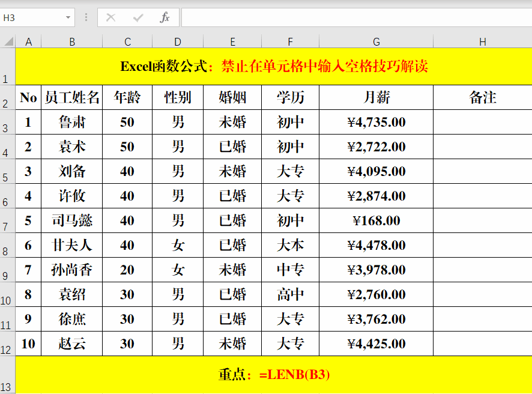Select row 2 header
Screen dimensions: 532x394
7,97
